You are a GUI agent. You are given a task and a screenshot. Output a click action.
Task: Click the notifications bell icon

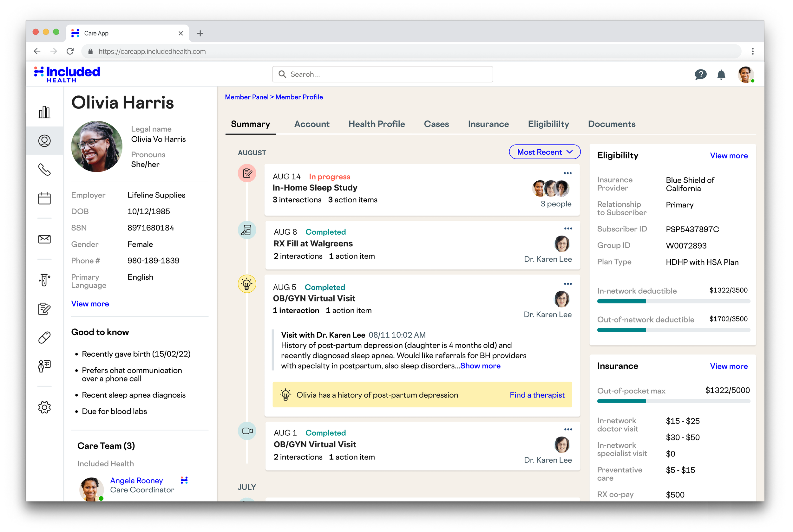click(x=721, y=75)
